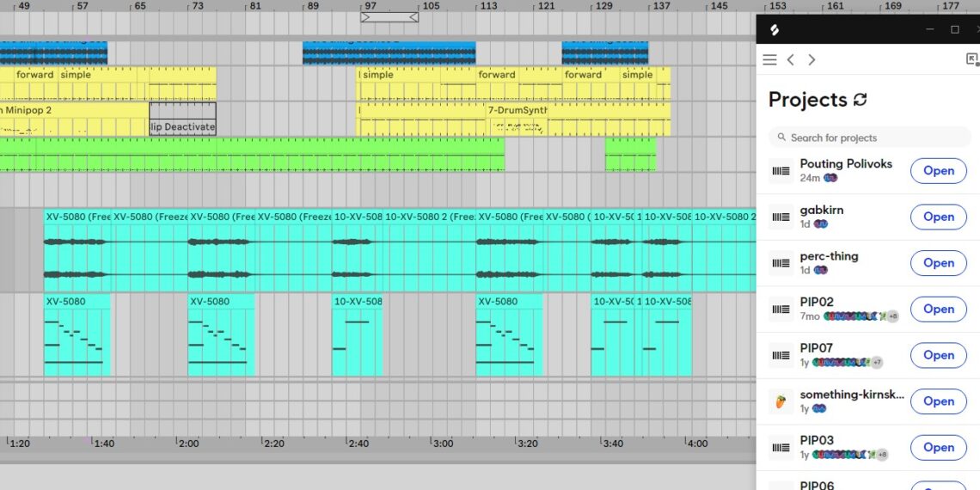
Task: Click the 3:20 mark in time ruler
Action: (x=527, y=443)
